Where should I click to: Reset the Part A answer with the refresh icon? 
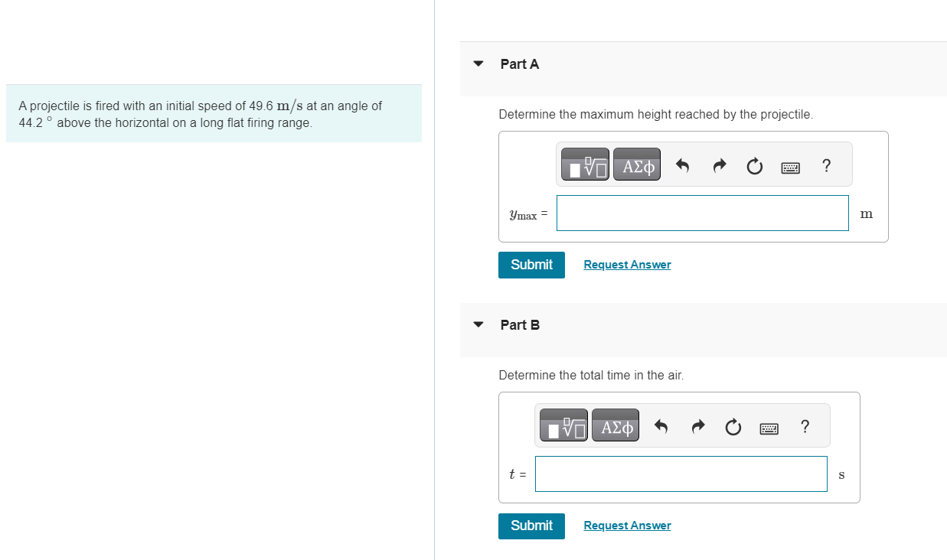(754, 166)
